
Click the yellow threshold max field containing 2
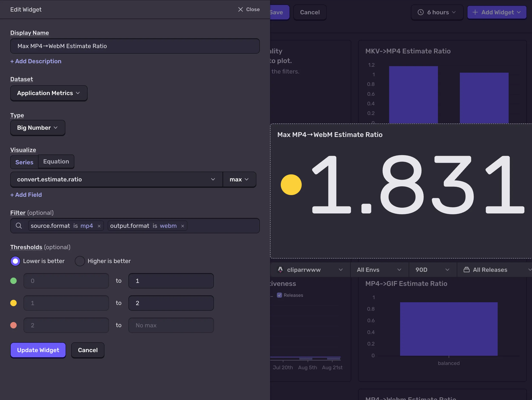171,303
